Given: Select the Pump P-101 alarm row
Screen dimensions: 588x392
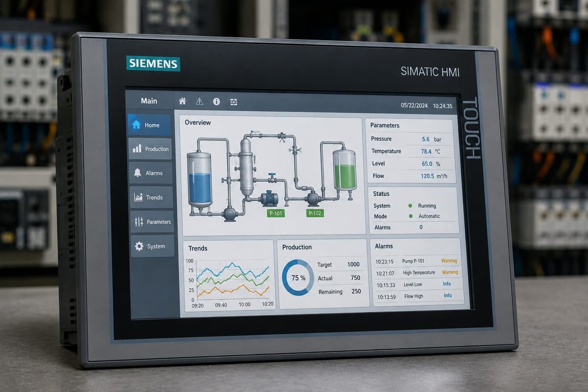Looking at the screenshot, I should point(417,261).
